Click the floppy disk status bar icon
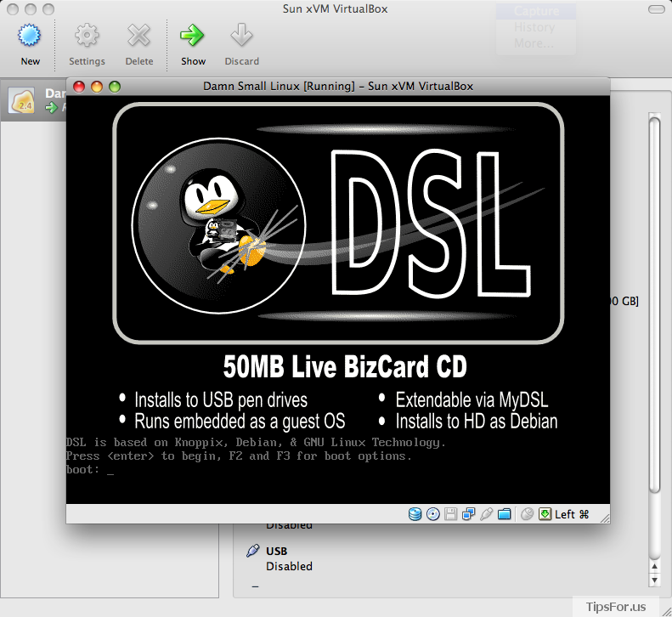Image resolution: width=672 pixels, height=617 pixels. [x=450, y=513]
